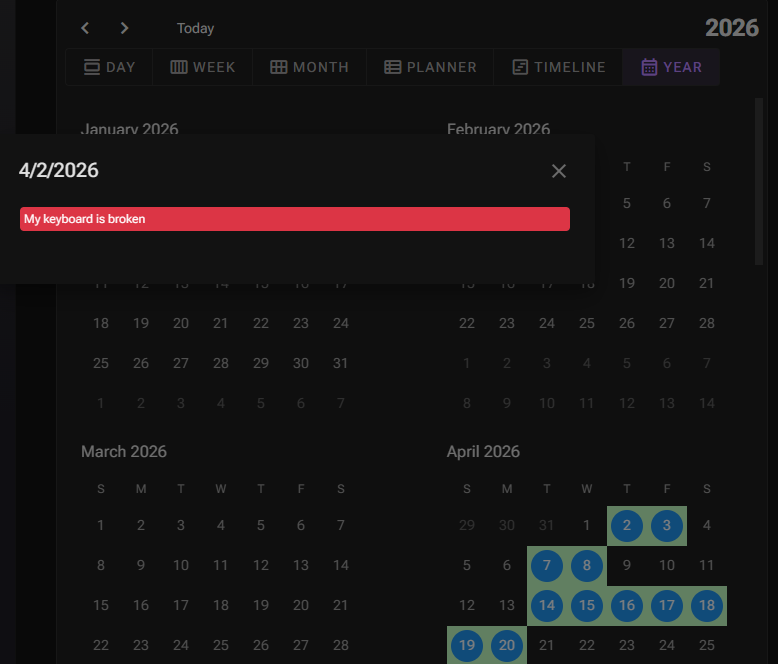Switch to Day view
Viewport: 778px width, 664px height.
(109, 67)
